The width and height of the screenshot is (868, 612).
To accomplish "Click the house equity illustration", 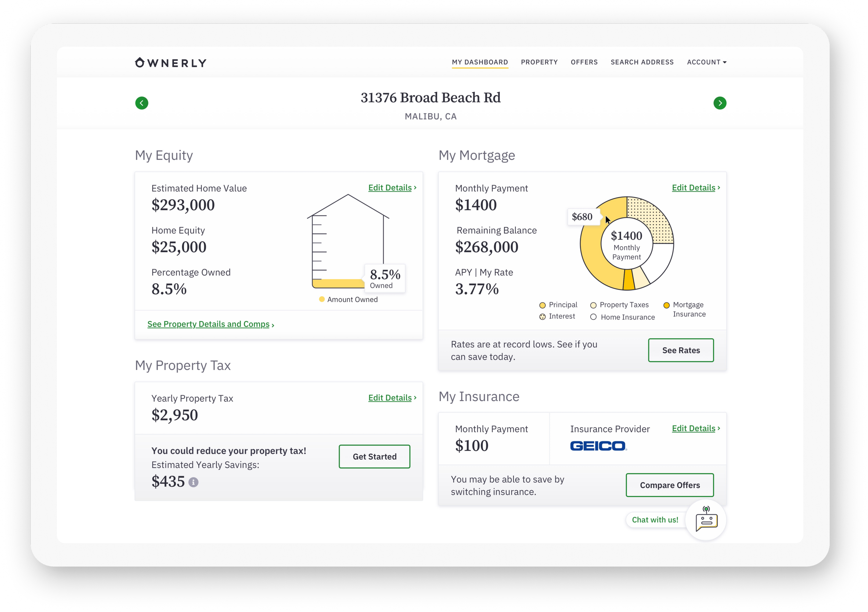I will (x=348, y=242).
